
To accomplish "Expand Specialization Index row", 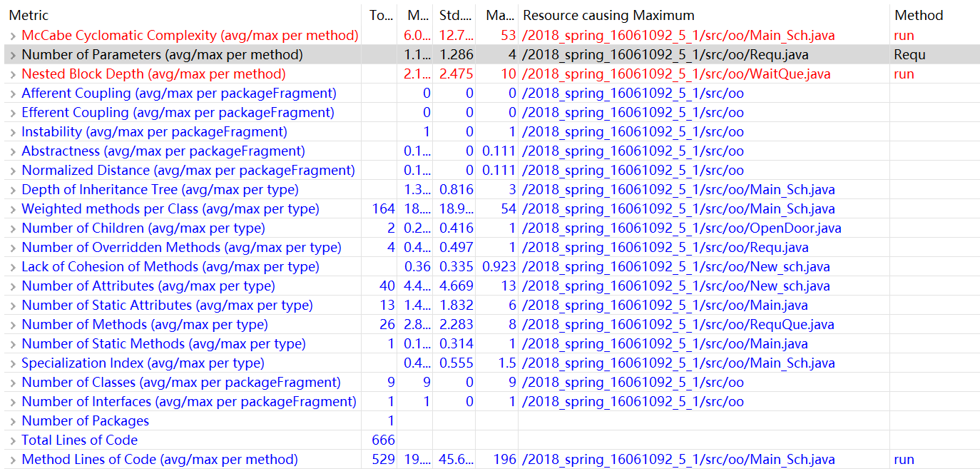I will point(12,363).
